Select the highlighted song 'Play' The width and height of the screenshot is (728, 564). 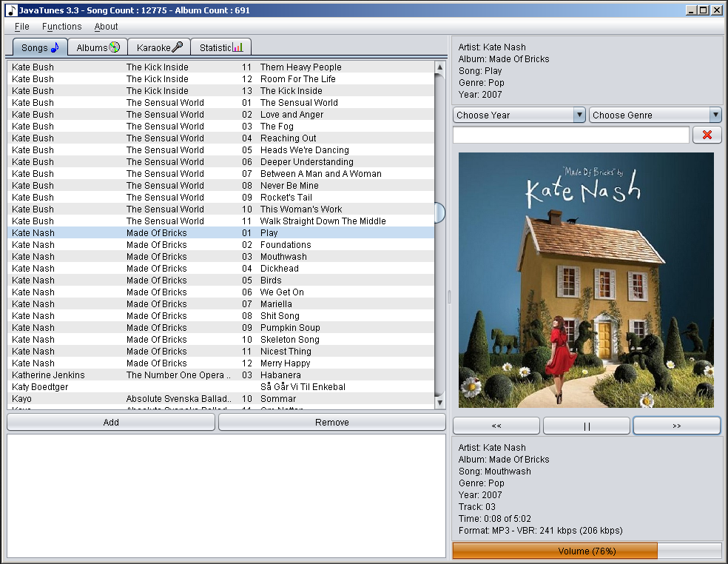click(x=221, y=232)
